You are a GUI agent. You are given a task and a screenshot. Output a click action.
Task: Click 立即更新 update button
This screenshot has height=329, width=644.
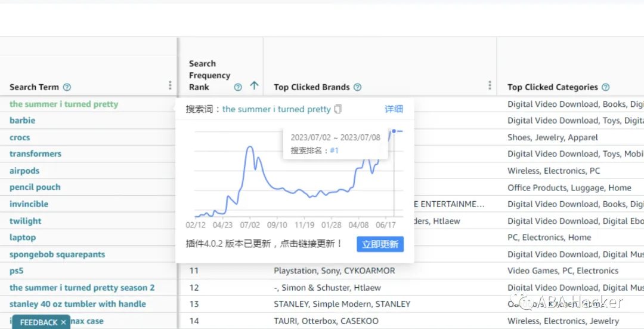380,244
